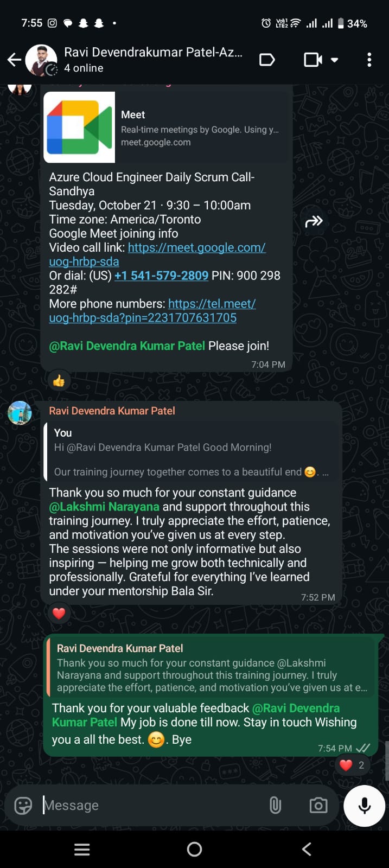This screenshot has height=868, width=389.
Task: View the heart reaction count of 2
Action: 352,765
